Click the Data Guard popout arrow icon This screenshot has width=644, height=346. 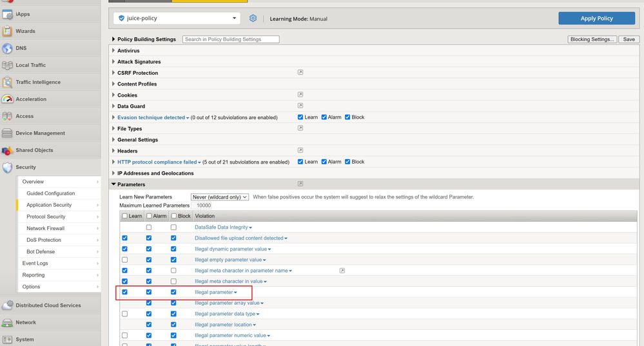tap(300, 106)
